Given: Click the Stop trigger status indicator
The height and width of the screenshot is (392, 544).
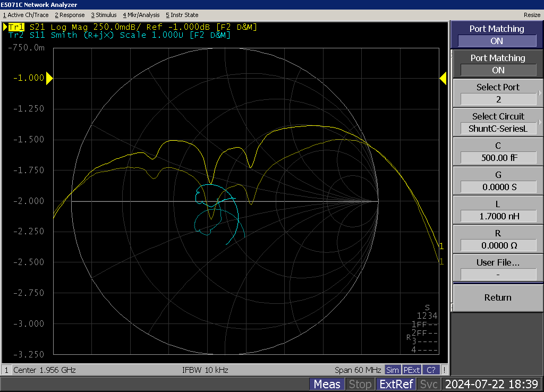Looking at the screenshot, I should pos(360,384).
